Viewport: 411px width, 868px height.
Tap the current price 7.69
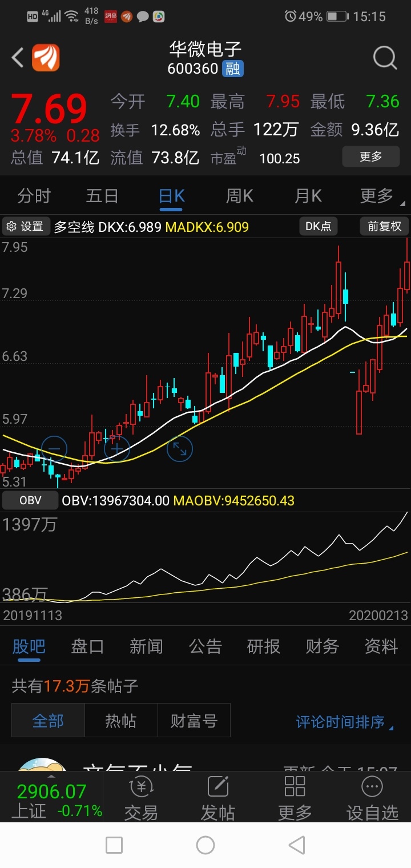click(x=49, y=108)
